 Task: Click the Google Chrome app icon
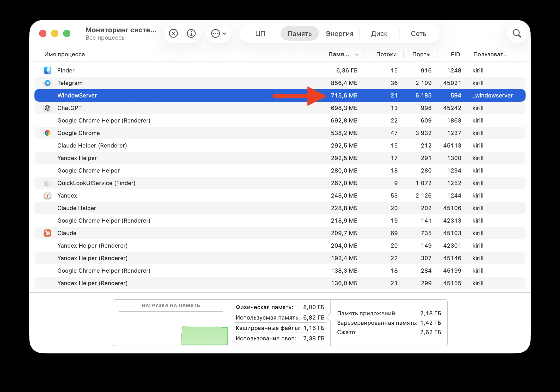pos(47,133)
